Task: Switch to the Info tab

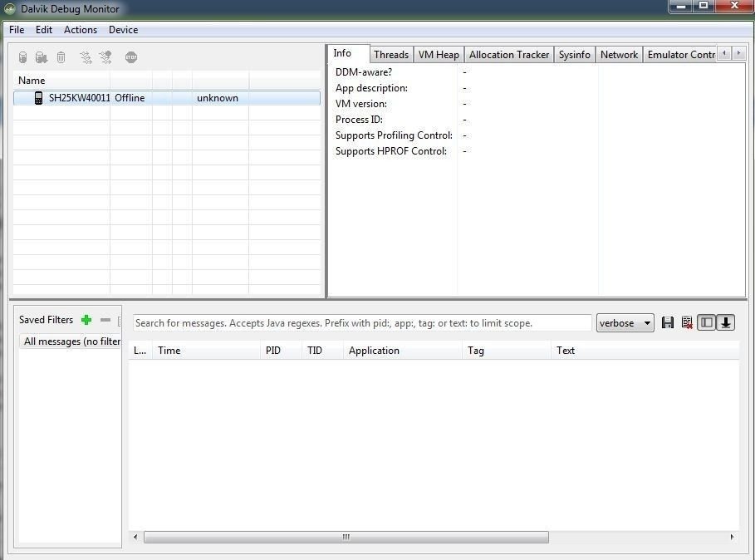Action: (x=348, y=53)
